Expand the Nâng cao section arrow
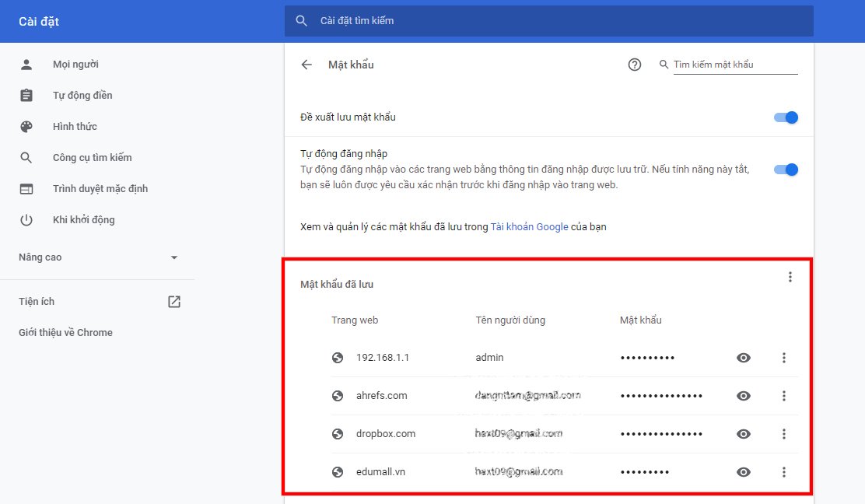 click(x=174, y=257)
